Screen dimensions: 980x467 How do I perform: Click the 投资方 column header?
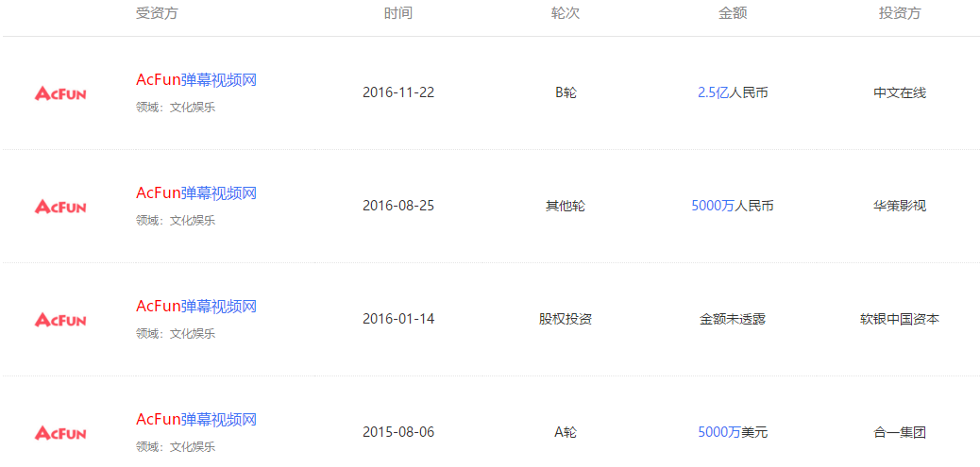(x=899, y=13)
